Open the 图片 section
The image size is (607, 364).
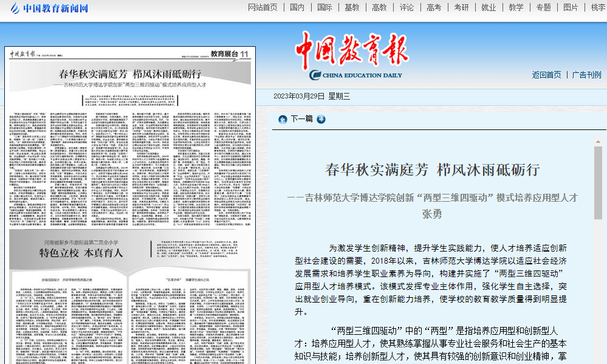(570, 7)
